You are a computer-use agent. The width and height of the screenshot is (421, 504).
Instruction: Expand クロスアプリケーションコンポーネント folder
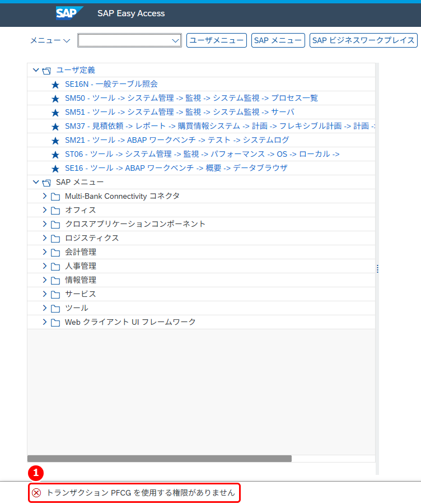pos(45,224)
